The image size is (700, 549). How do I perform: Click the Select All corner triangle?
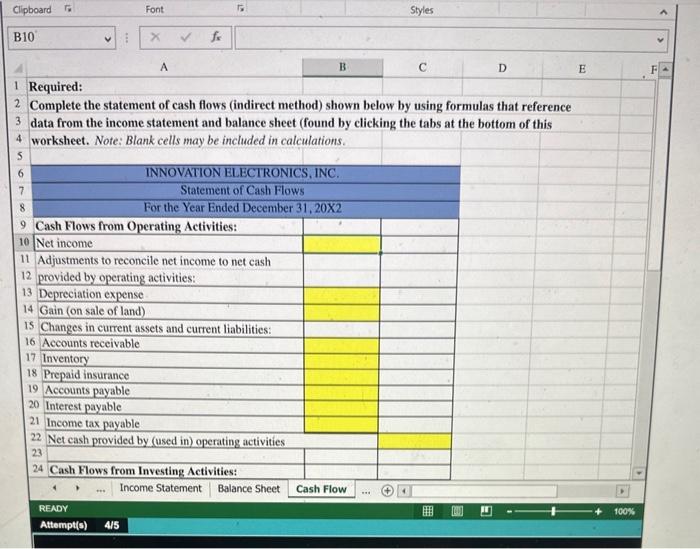[x=19, y=68]
